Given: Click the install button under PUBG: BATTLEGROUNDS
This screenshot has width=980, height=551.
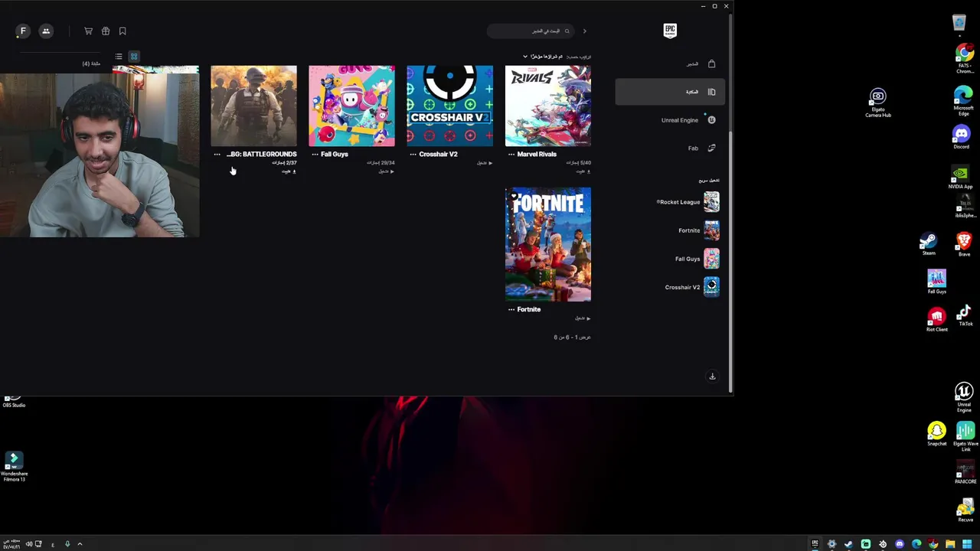Looking at the screenshot, I should tap(289, 171).
